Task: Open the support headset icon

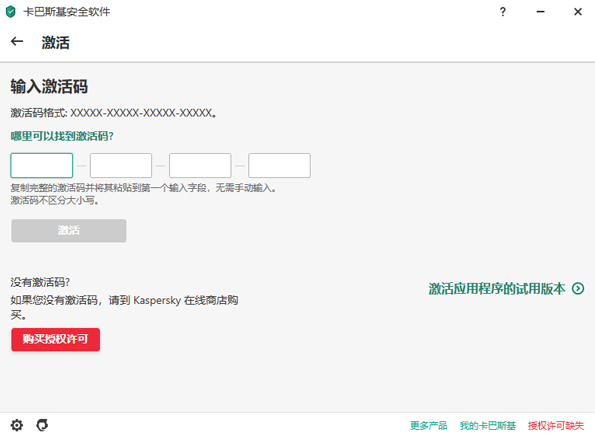Action: [x=42, y=425]
